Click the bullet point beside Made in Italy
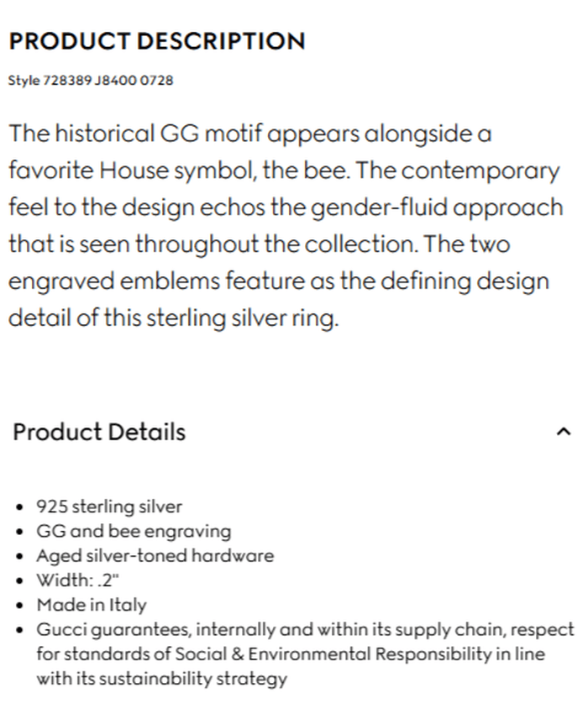588x714 pixels. [19, 605]
